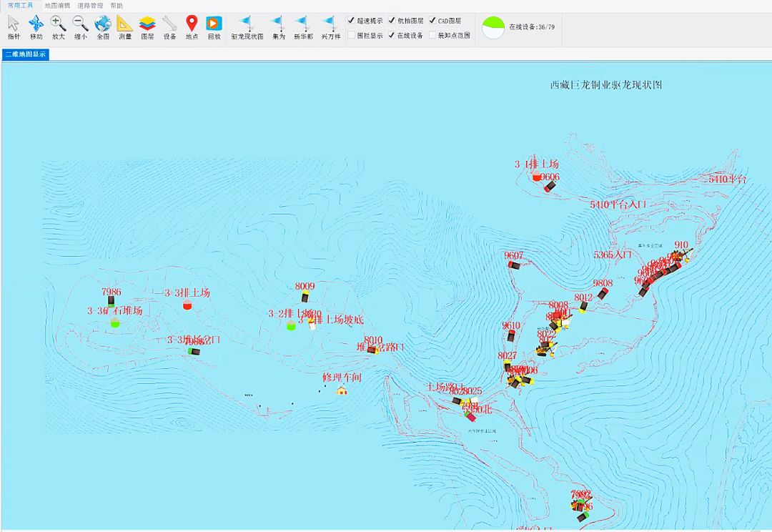Uncheck the 超速提示 checkbox
This screenshot has width=772, height=532.
point(351,20)
